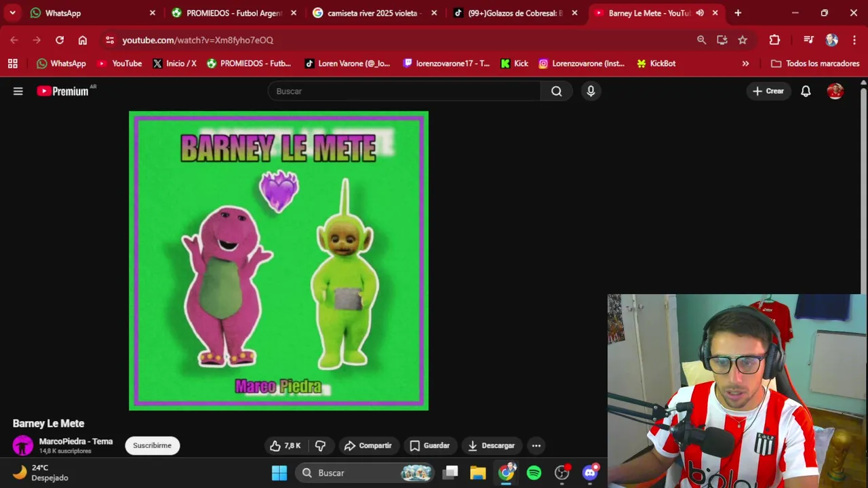Open the Loren Varone TikTok bookmark

[x=347, y=63]
